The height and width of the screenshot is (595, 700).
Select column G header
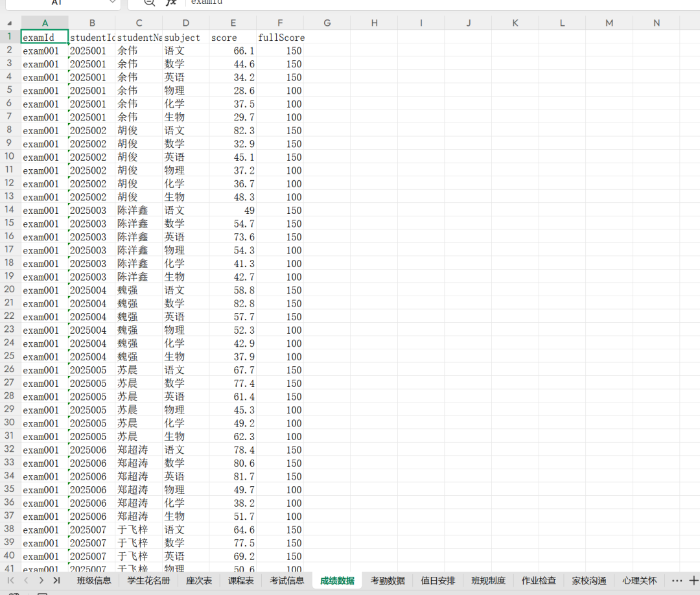(327, 23)
